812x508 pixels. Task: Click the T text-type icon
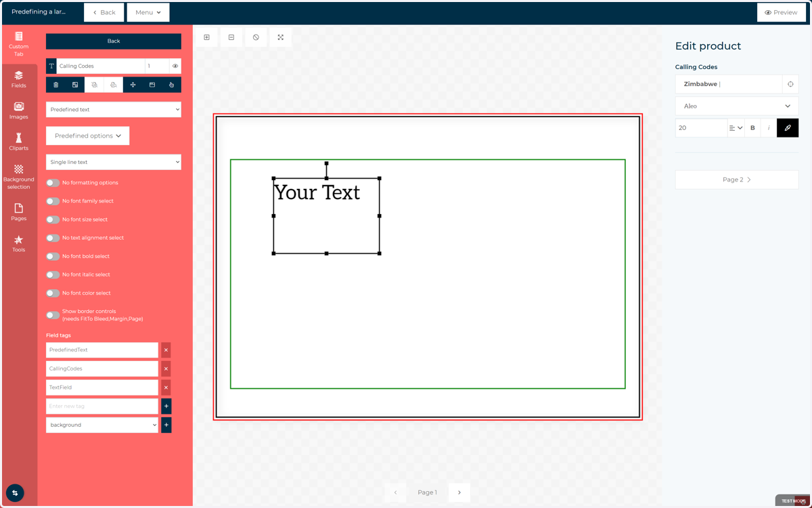(51, 66)
